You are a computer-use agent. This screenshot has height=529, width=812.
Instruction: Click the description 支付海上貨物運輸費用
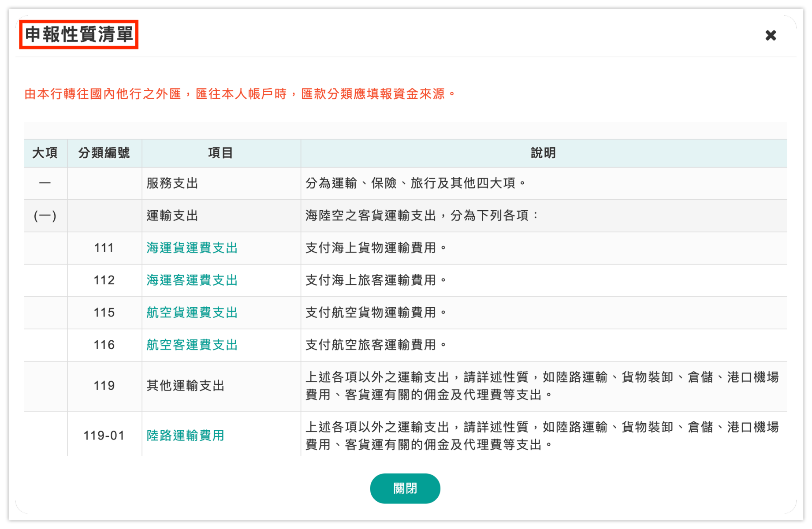click(x=377, y=248)
